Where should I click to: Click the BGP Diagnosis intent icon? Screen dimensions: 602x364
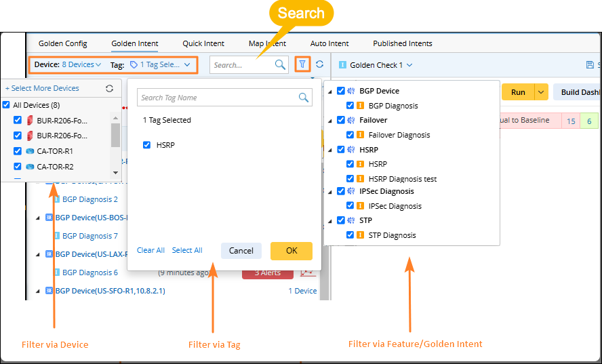pyautogui.click(x=361, y=106)
